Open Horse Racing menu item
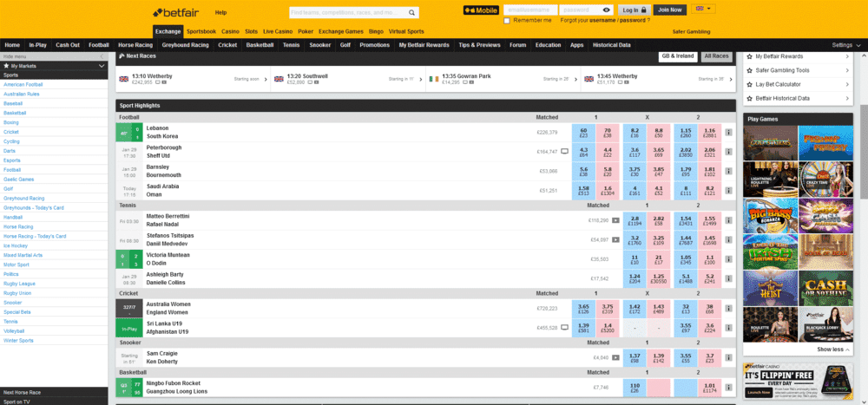Viewport: 868px width, 405px height. [135, 45]
